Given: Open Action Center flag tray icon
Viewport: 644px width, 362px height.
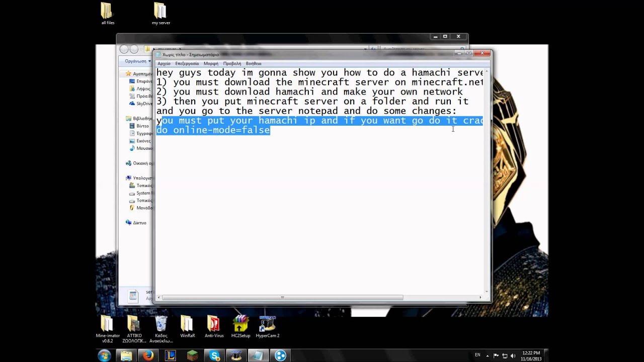Looking at the screenshot, I should click(497, 355).
